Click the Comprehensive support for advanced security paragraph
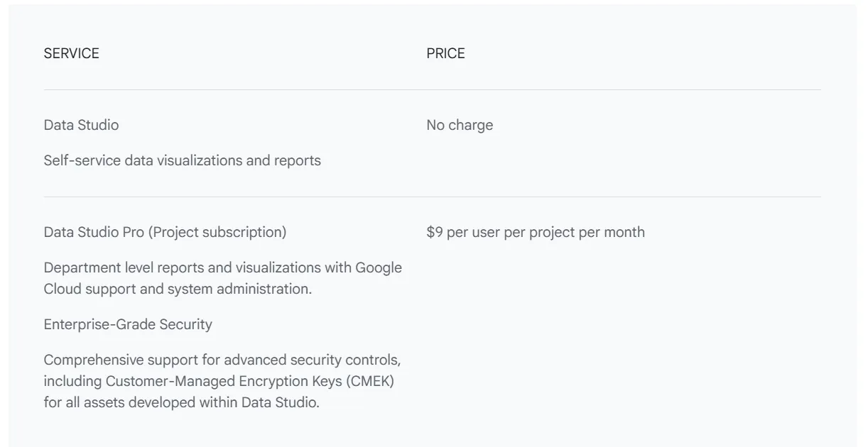This screenshot has width=868, height=447. coord(222,381)
